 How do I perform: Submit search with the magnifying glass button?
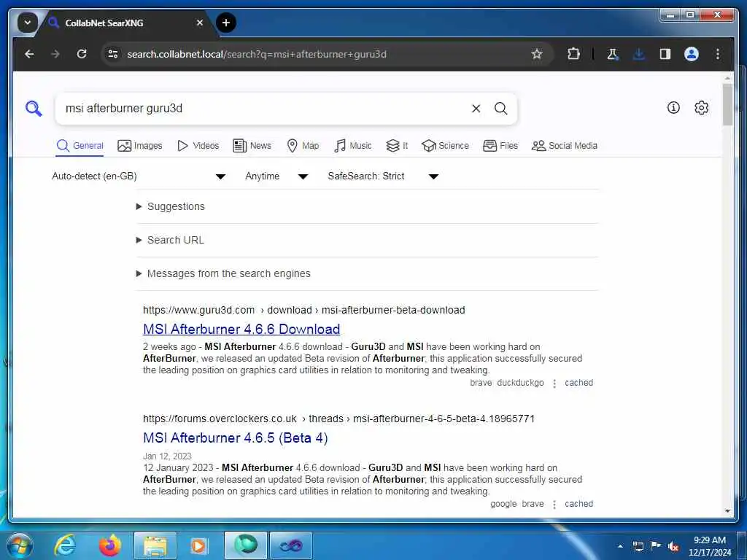500,109
